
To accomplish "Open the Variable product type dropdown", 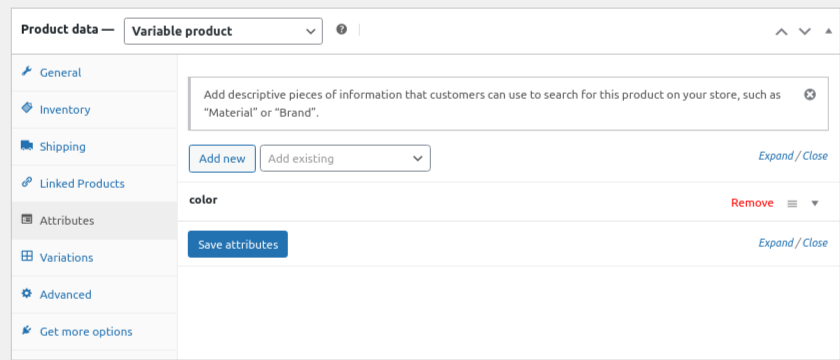I will [x=223, y=31].
